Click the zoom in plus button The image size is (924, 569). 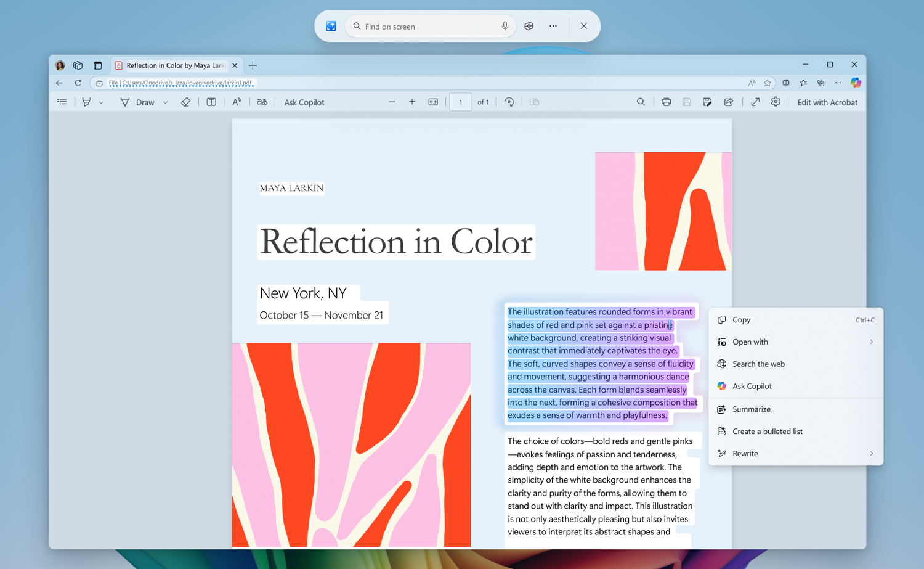412,102
